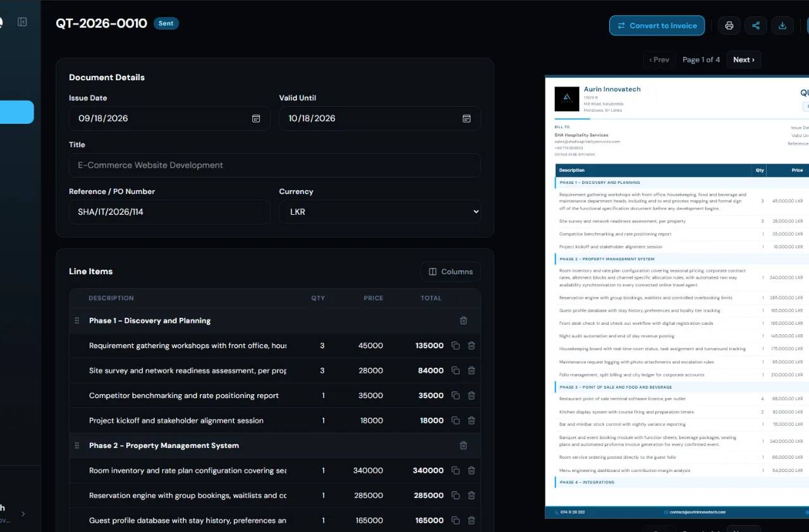Screen dimensions: 809x532
Task: Click the Valid Until field
Action: pyautogui.click(x=380, y=118)
